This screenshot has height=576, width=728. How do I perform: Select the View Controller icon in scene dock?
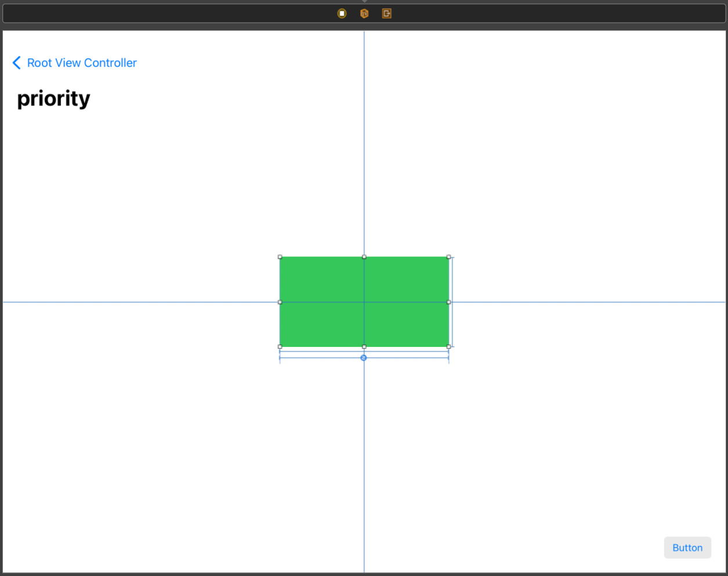pyautogui.click(x=342, y=13)
